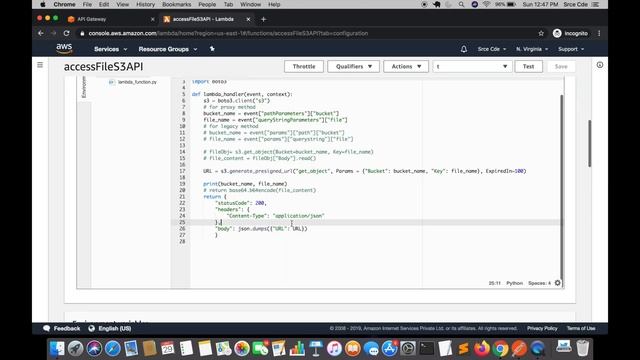Click the code editor vertical scrollbar
This screenshot has height=360, width=640.
562,188
